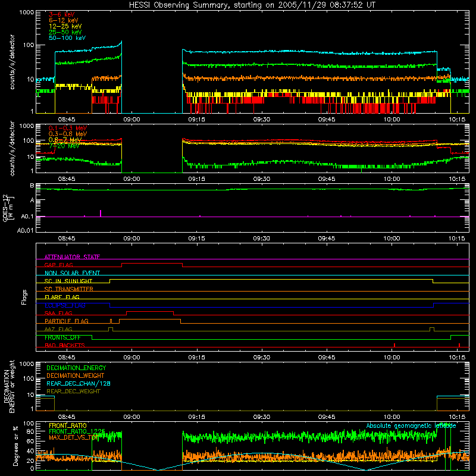Click the HESSI Observing Summary title text

pos(252,5)
